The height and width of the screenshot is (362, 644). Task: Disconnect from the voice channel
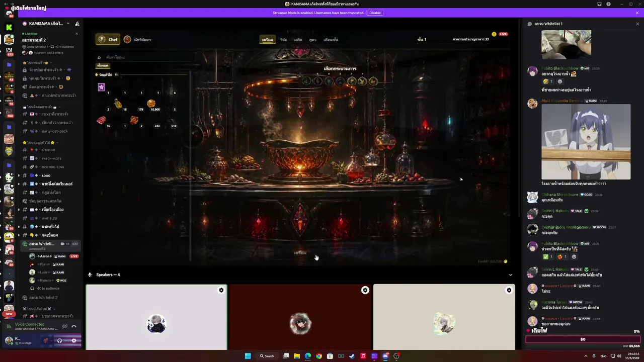coord(74,326)
